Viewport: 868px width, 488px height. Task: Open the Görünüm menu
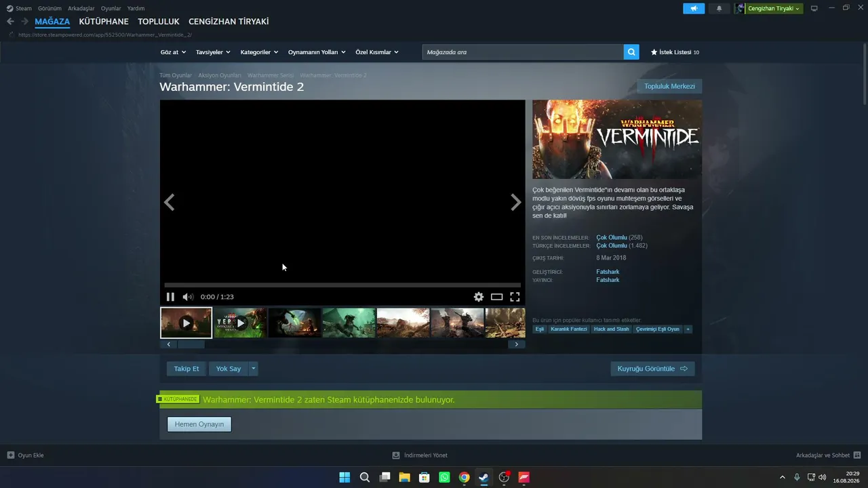pos(50,9)
